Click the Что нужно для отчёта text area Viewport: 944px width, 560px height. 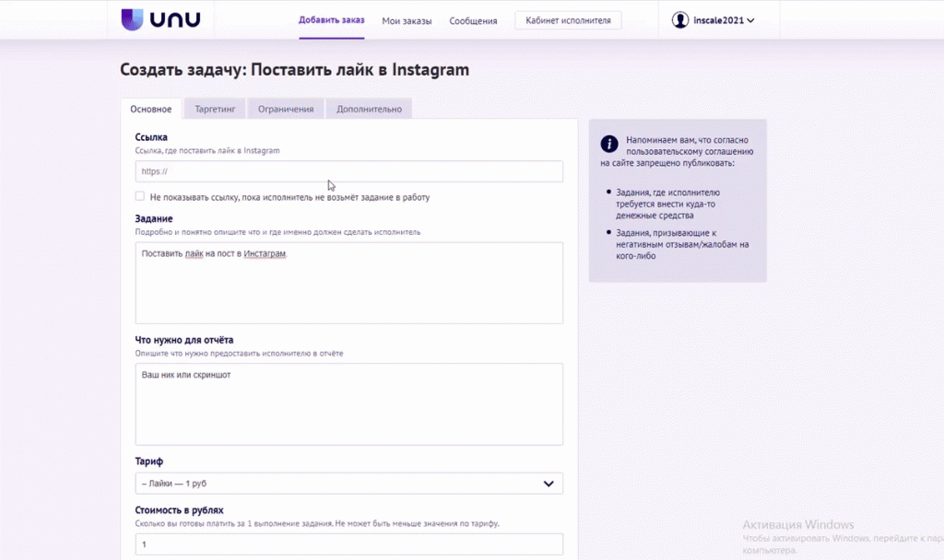tap(348, 404)
